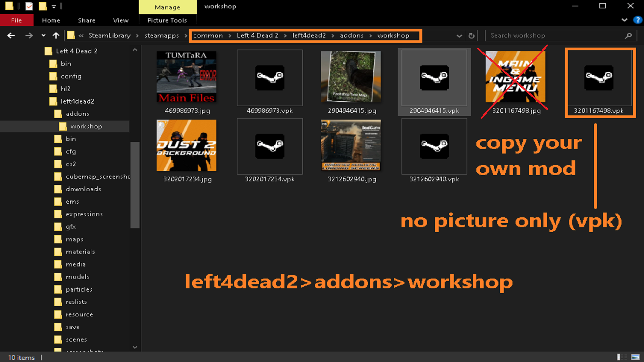The image size is (644, 362).
Task: Click the Forward navigation arrow
Action: point(29,36)
